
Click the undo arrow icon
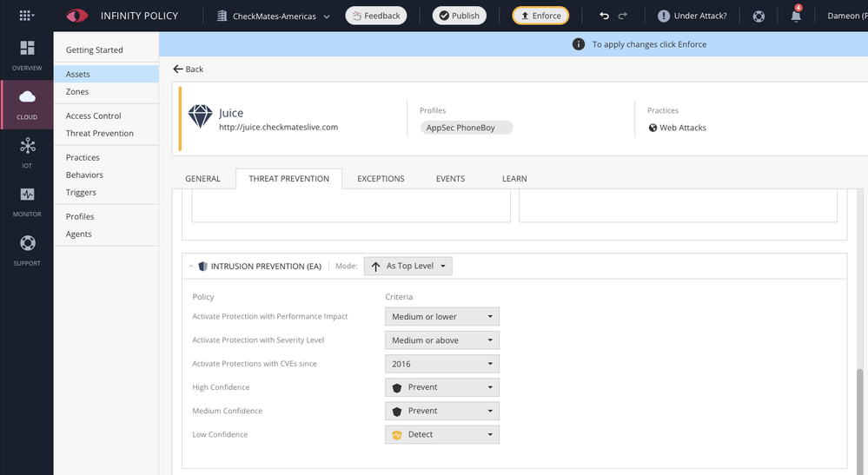(604, 16)
